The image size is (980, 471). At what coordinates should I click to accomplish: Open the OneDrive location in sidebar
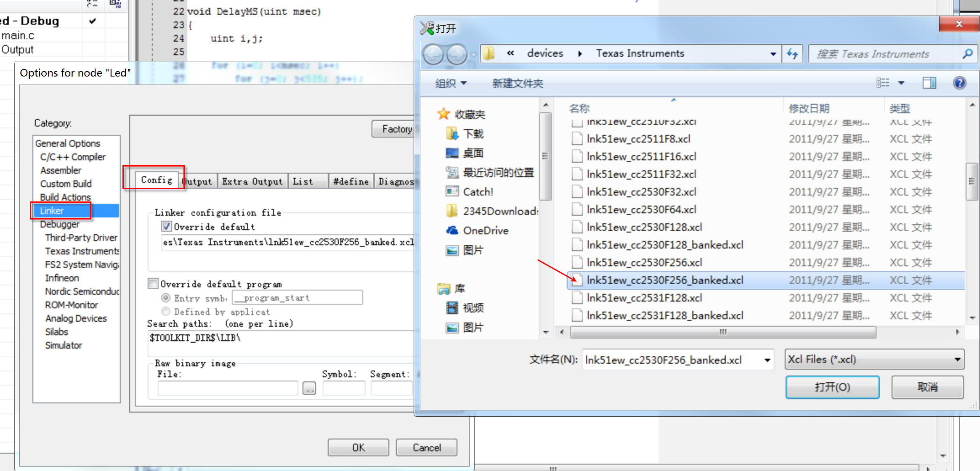(485, 230)
